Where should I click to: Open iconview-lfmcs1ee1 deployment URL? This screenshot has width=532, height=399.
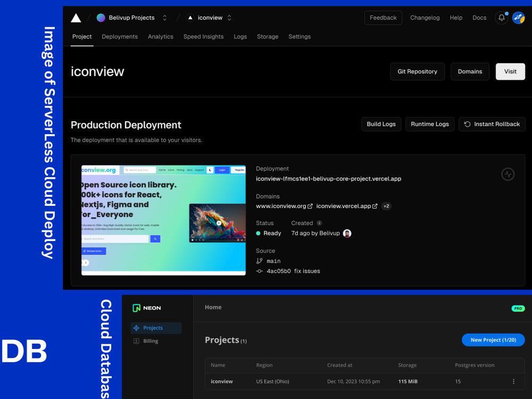(x=328, y=179)
